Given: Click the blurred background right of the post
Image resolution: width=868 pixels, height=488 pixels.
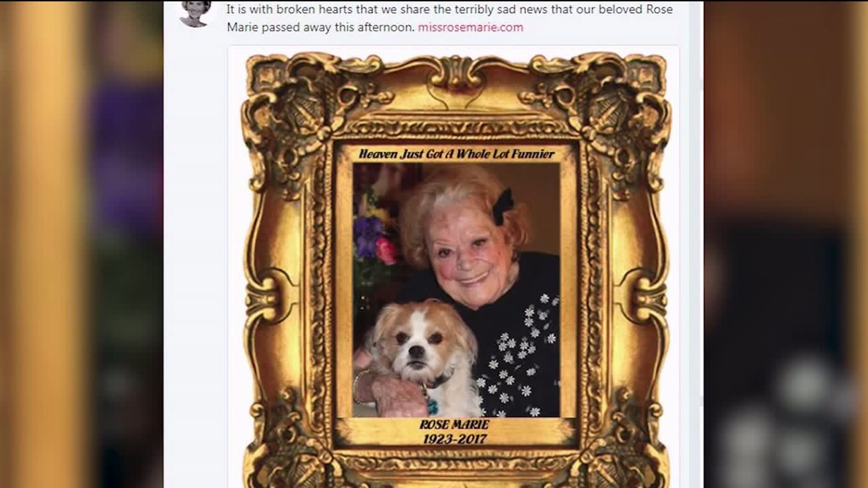Looking at the screenshot, I should [786, 244].
